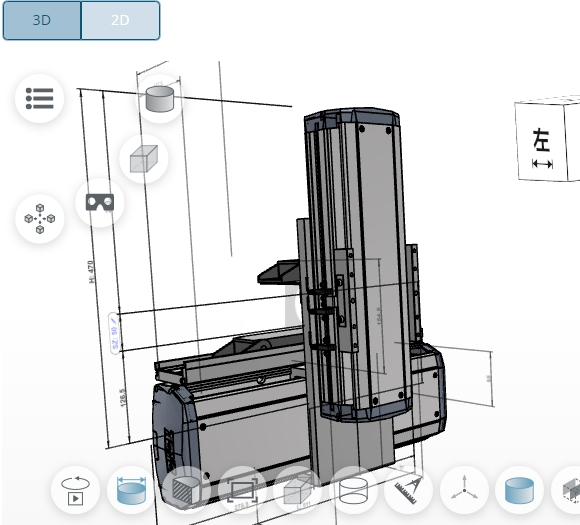Select the transparent box icon
580x525 pixels.
click(144, 159)
